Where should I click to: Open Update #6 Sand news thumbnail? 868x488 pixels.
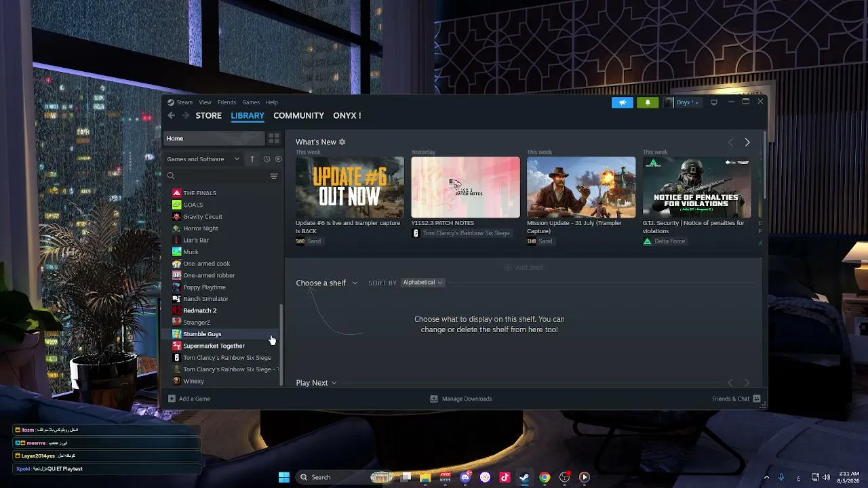click(349, 187)
